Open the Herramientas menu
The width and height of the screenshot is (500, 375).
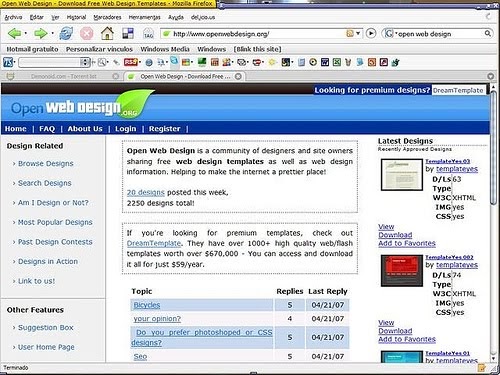click(144, 17)
